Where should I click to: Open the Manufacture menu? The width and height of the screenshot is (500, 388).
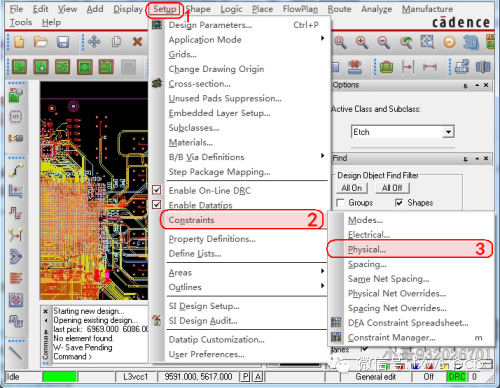click(427, 9)
